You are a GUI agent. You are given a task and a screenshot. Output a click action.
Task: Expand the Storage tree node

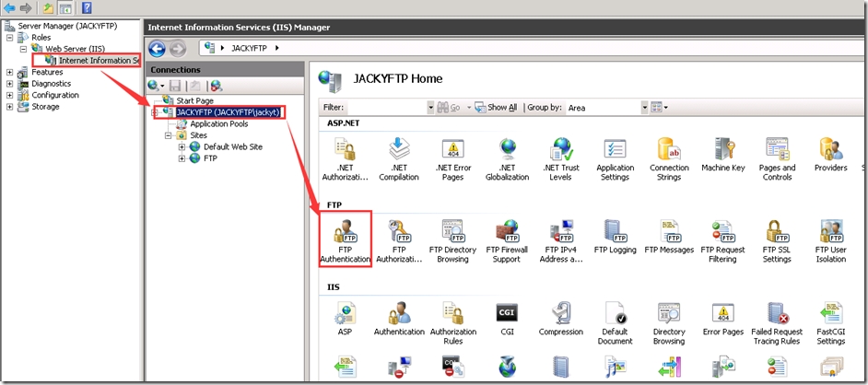9,107
